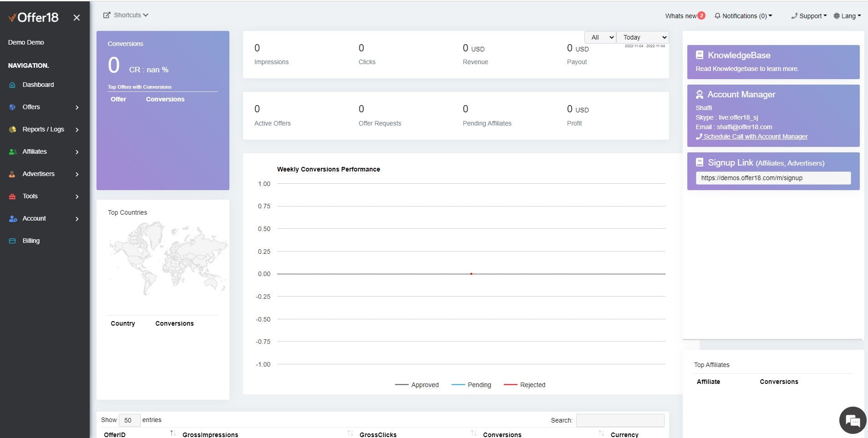Open the Whats new link
The width and height of the screenshot is (868, 438).
681,16
